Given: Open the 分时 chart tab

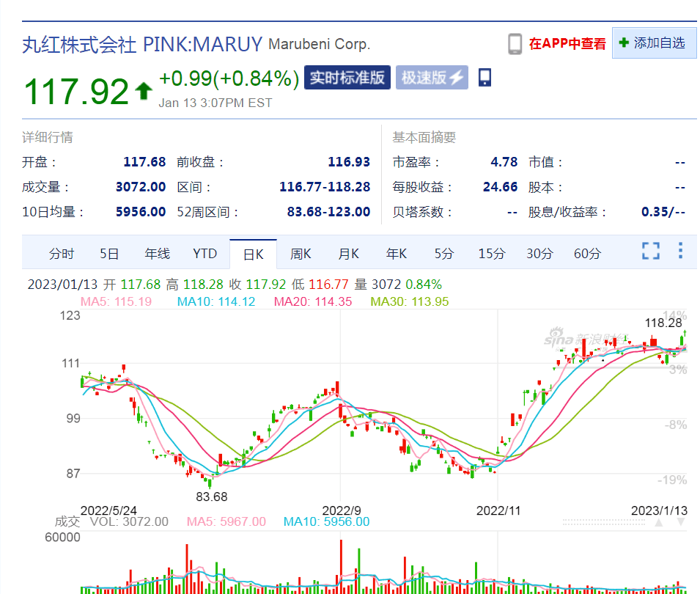Looking at the screenshot, I should tap(62, 254).
